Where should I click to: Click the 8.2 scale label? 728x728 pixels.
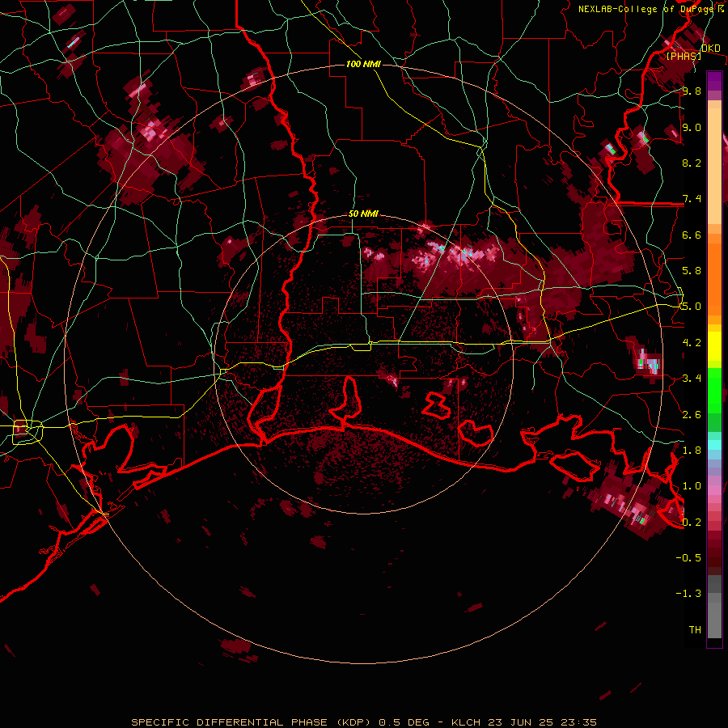tap(692, 163)
